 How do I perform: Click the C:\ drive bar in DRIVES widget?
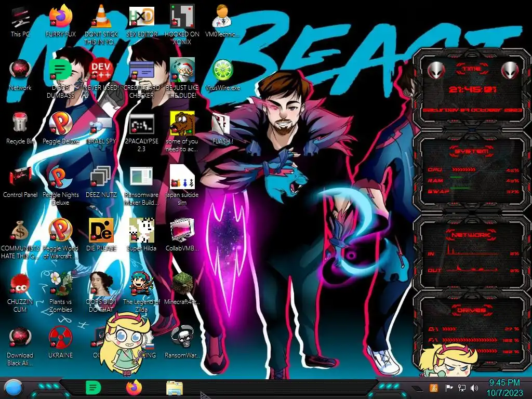click(x=449, y=329)
